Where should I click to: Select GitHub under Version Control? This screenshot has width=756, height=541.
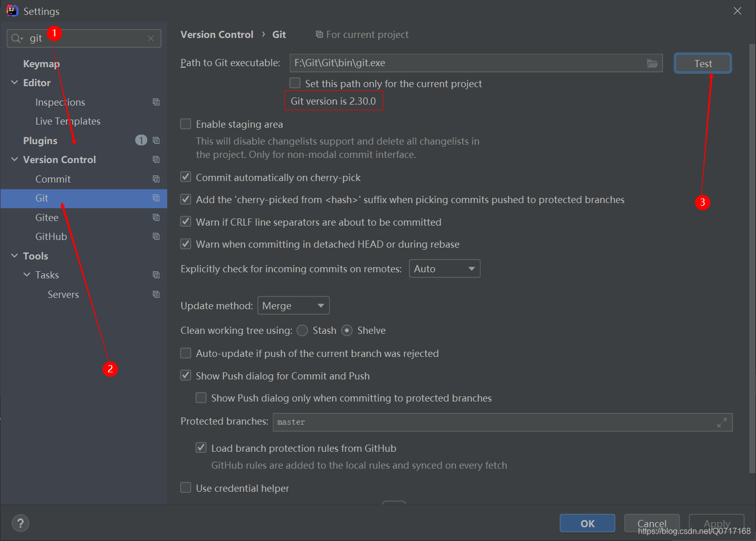click(51, 236)
